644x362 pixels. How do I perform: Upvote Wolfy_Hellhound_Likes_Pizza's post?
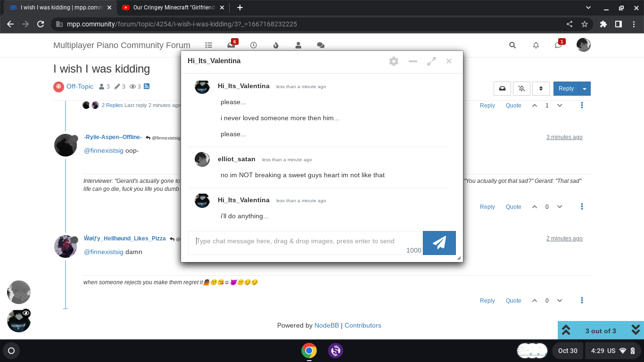[535, 300]
